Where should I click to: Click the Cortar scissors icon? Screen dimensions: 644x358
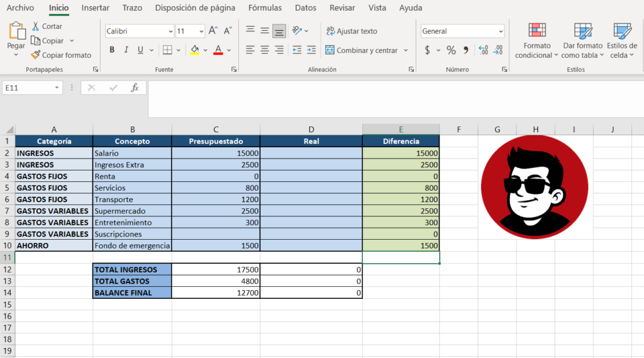pos(36,26)
